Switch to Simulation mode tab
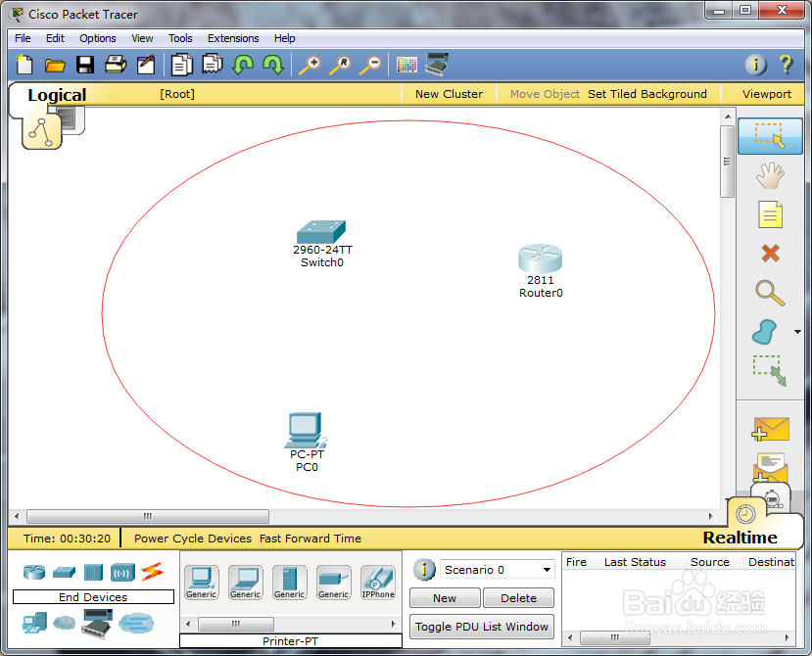The image size is (812, 656). point(773,499)
